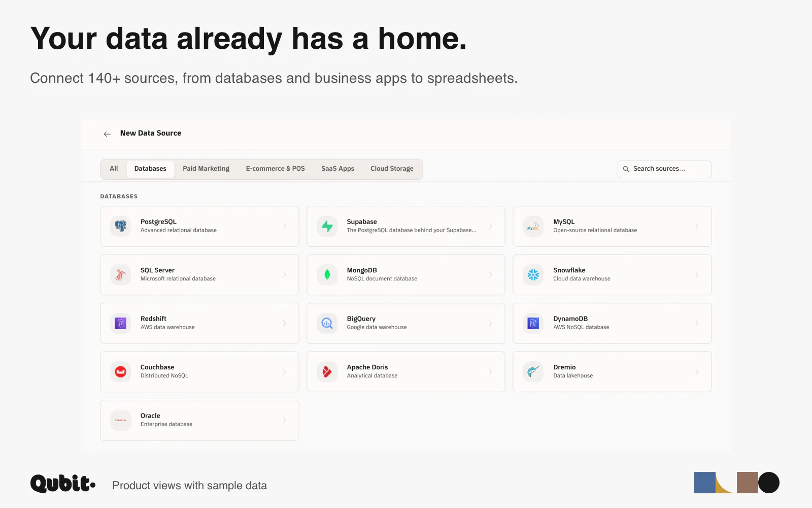Image resolution: width=812 pixels, height=508 pixels.
Task: Click 'Google data warehouse' description
Action: pos(377,327)
